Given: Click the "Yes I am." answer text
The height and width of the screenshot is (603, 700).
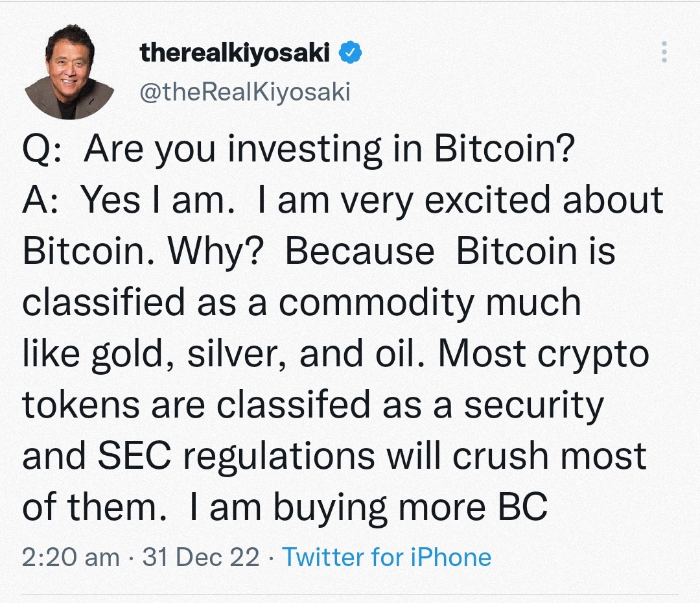Looking at the screenshot, I should 157,200.
